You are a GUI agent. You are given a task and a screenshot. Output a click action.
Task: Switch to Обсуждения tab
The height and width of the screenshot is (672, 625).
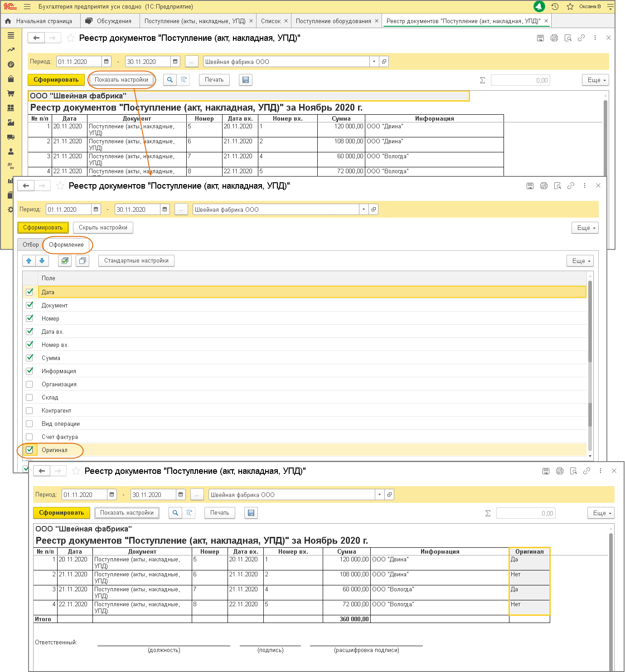110,21
